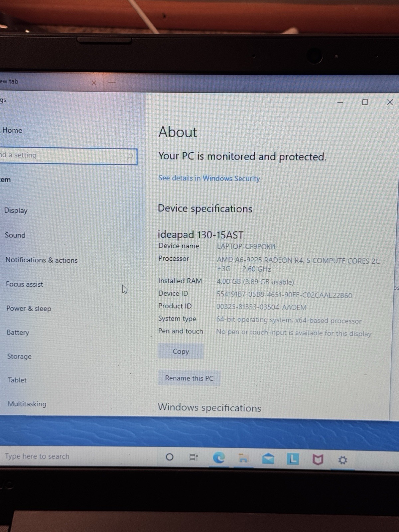Open Task View icon in taskbar
Screen dimensions: 399x532
point(194,457)
